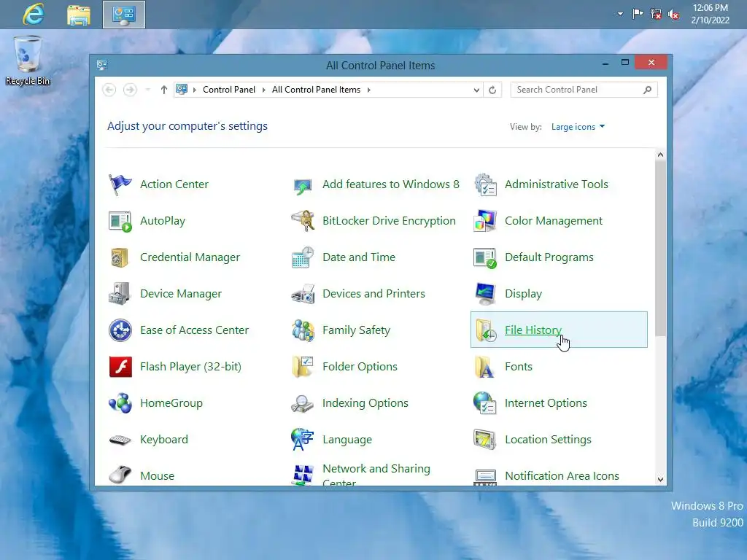Click the Location Settings icon
This screenshot has height=560, width=747.
coord(485,440)
